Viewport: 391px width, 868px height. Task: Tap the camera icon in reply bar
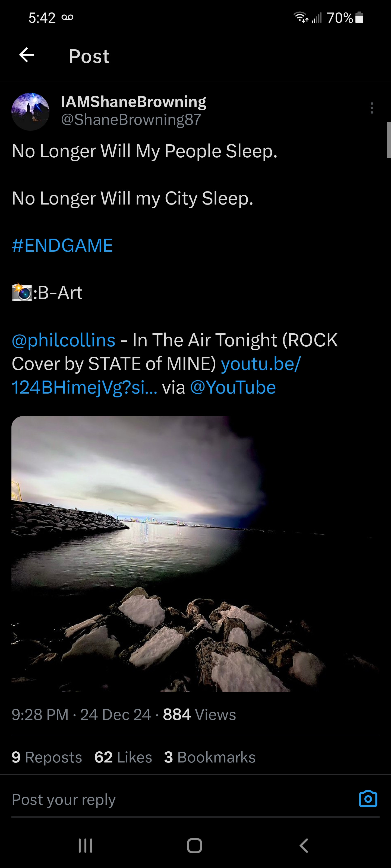click(368, 799)
